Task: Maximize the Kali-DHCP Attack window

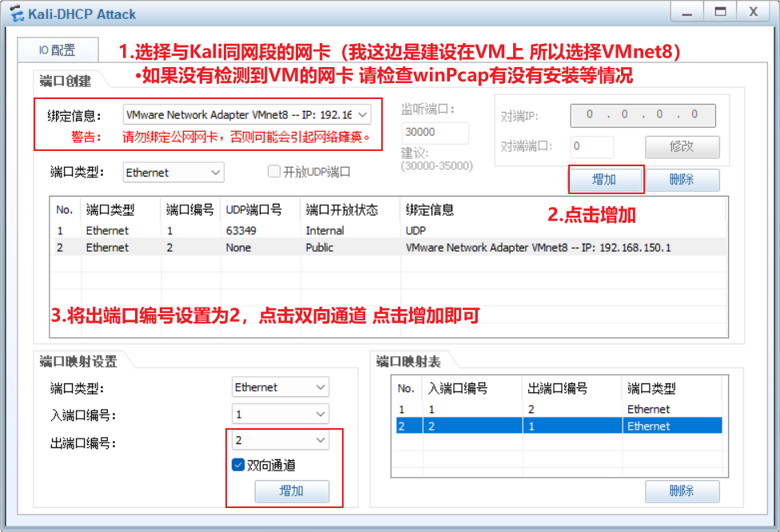Action: click(720, 12)
